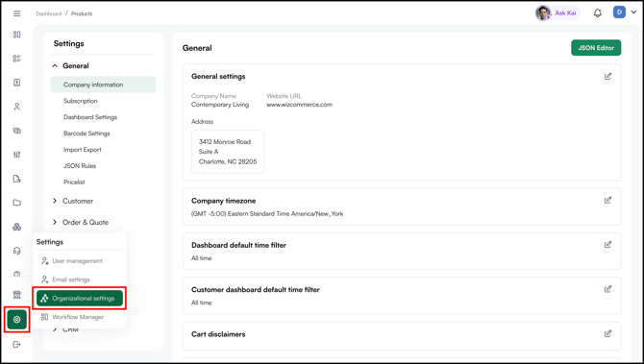Click the Ask Kai assistant button

tap(557, 12)
